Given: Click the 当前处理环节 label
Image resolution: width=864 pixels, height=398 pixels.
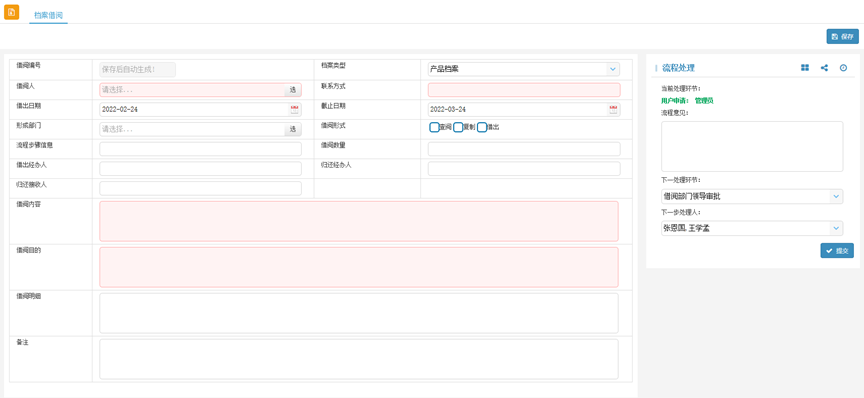Looking at the screenshot, I should point(681,88).
